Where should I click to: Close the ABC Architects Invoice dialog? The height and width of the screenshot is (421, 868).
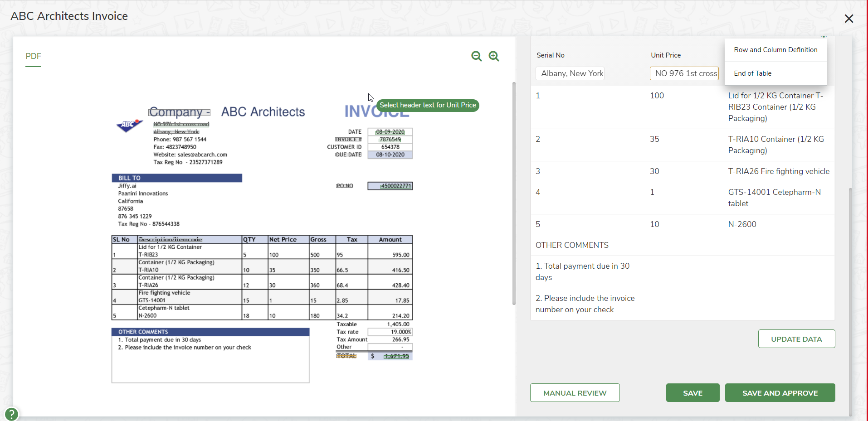849,19
